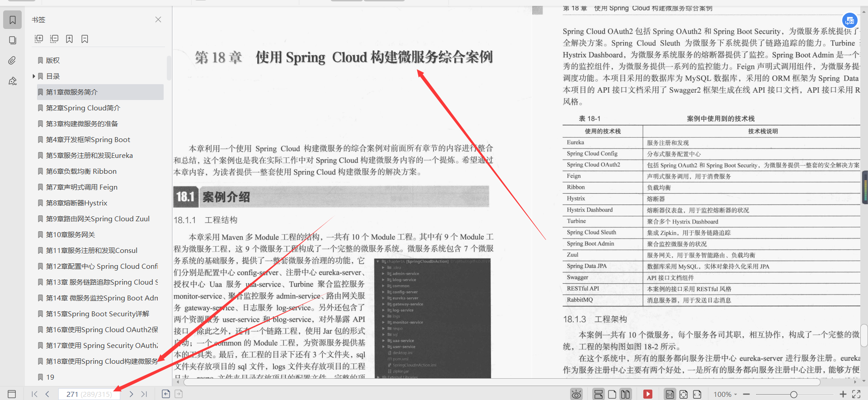Click the bookmark panel vertical scrollbar
The height and width of the screenshot is (400, 868).
(x=169, y=68)
